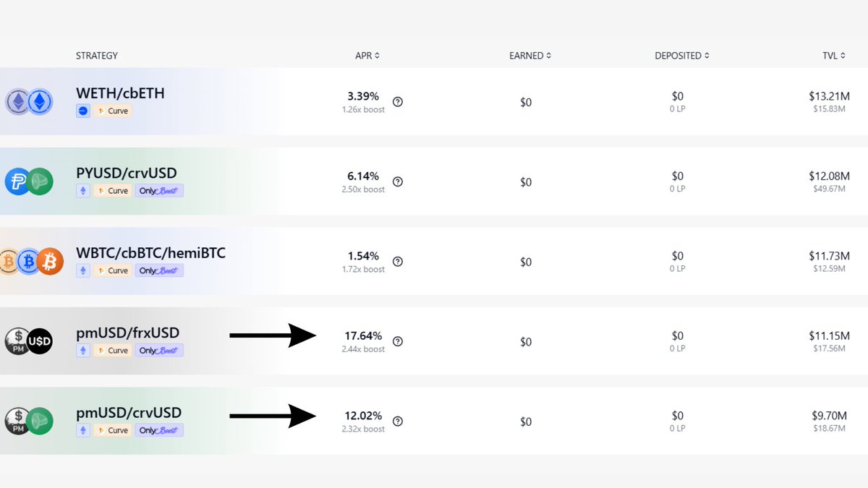This screenshot has width=868, height=488.
Task: Click the $11.73M TVL value
Action: click(829, 256)
